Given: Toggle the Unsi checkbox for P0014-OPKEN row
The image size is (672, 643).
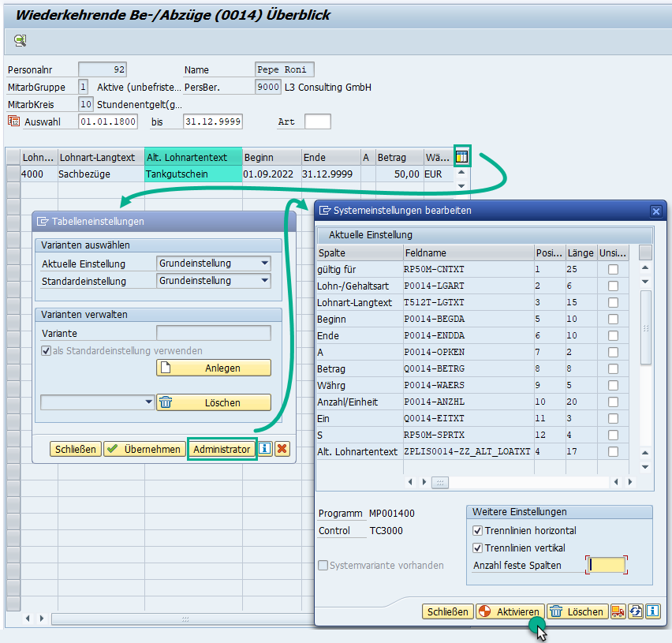Looking at the screenshot, I should [614, 353].
